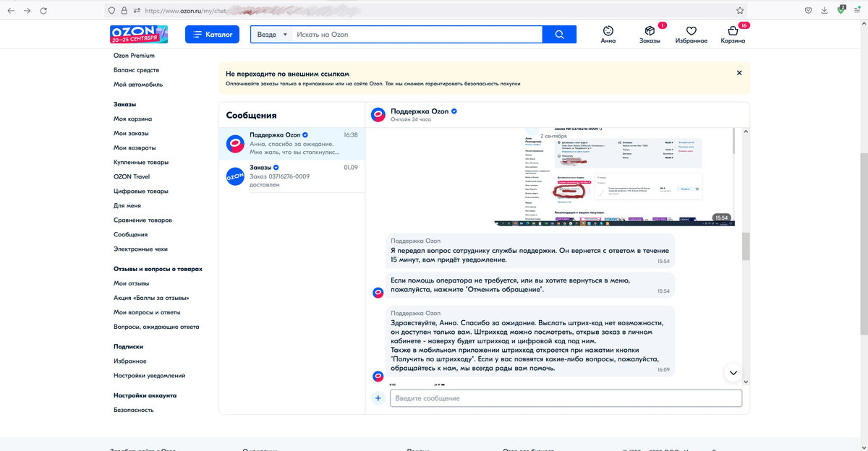The width and height of the screenshot is (868, 451).
Task: Open Мои вопросы и ответы link
Action: pos(147,312)
